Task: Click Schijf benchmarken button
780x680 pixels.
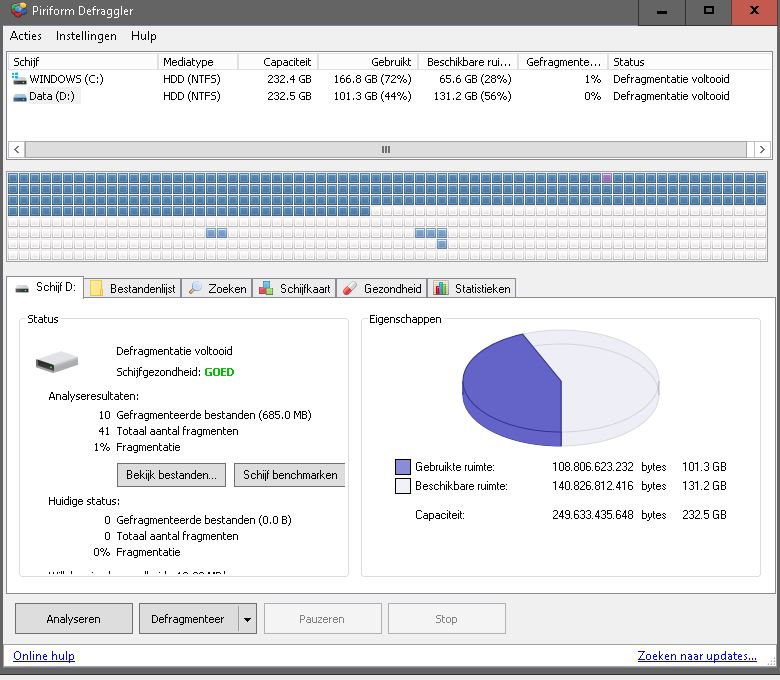Action: coord(290,475)
